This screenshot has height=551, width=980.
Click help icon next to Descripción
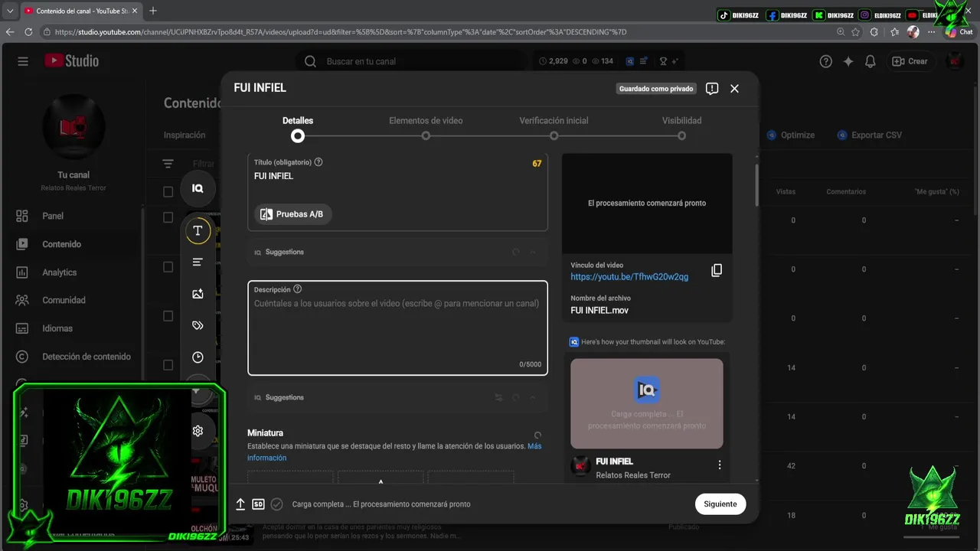click(x=298, y=289)
